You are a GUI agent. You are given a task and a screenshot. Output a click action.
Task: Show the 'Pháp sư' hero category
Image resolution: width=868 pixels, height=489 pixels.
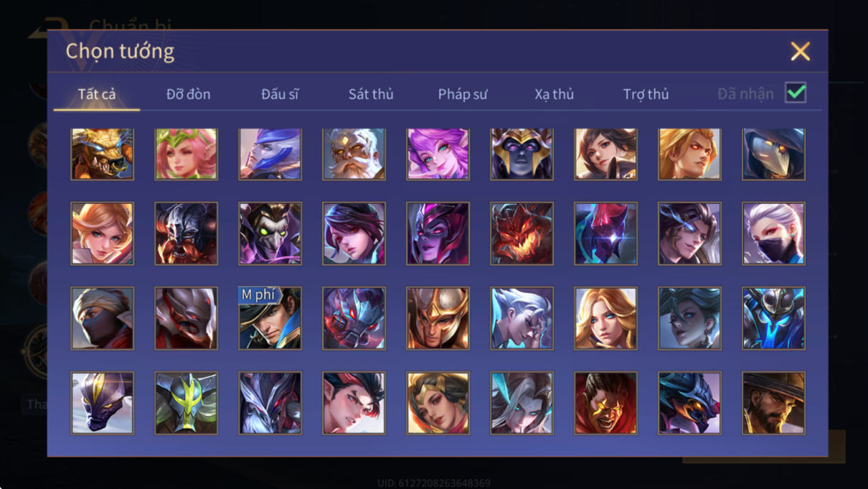(x=463, y=94)
